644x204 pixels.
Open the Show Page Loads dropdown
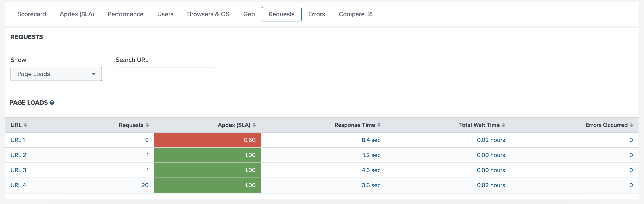56,74
